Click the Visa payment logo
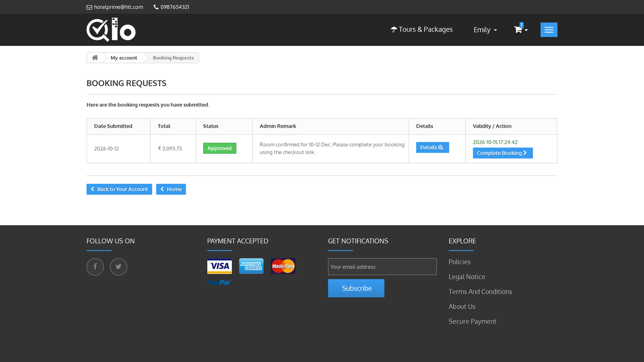The image size is (644, 362). tap(219, 266)
